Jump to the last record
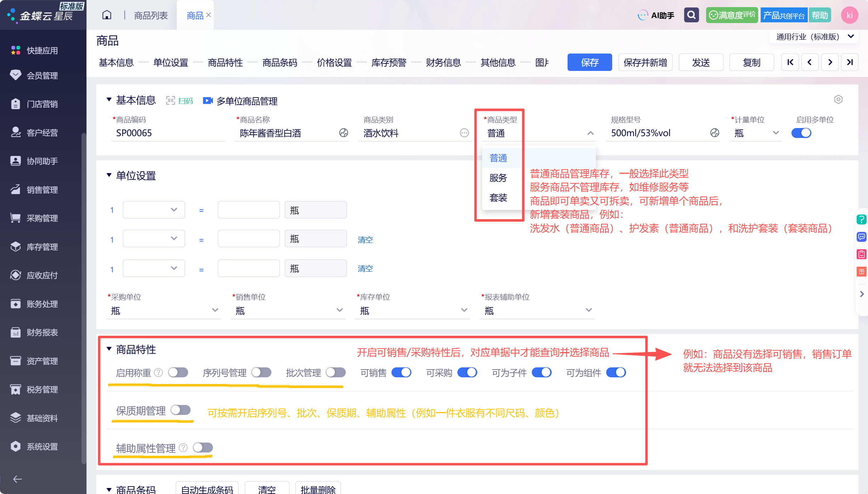Image resolution: width=868 pixels, height=494 pixels. 850,62
